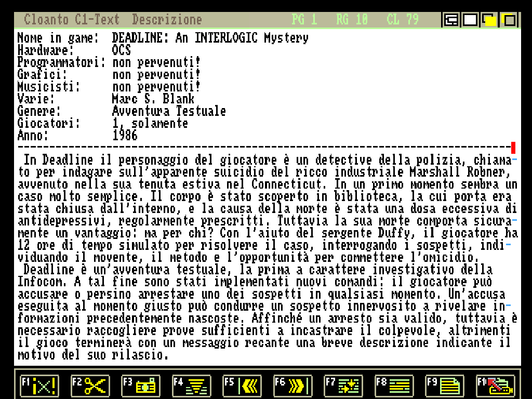Click the CL 79 column indicator

tap(403, 20)
